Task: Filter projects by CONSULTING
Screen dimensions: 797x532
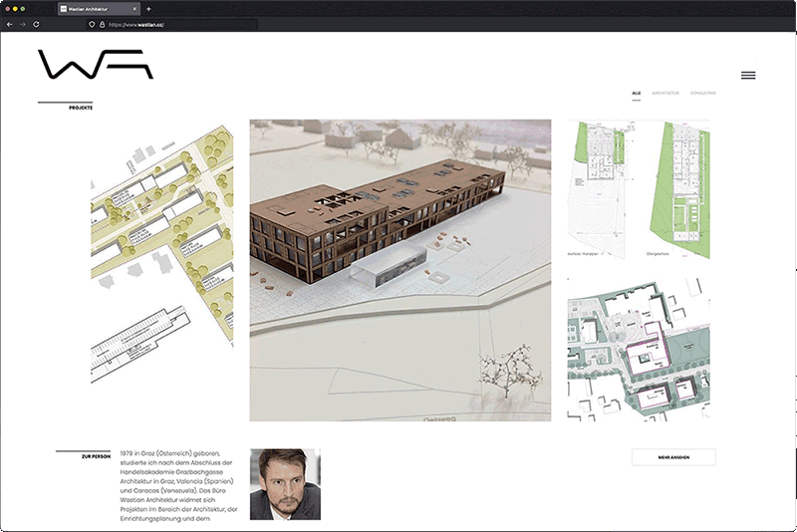Action: pos(703,93)
